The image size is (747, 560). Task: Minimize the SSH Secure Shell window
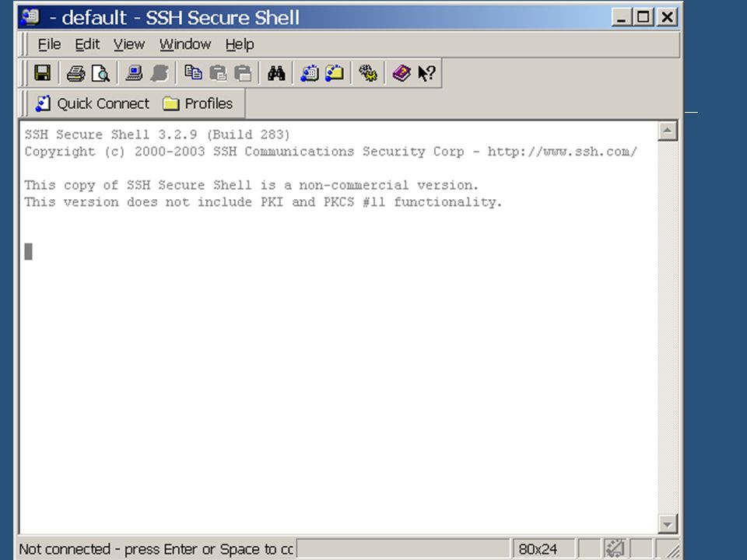[621, 18]
